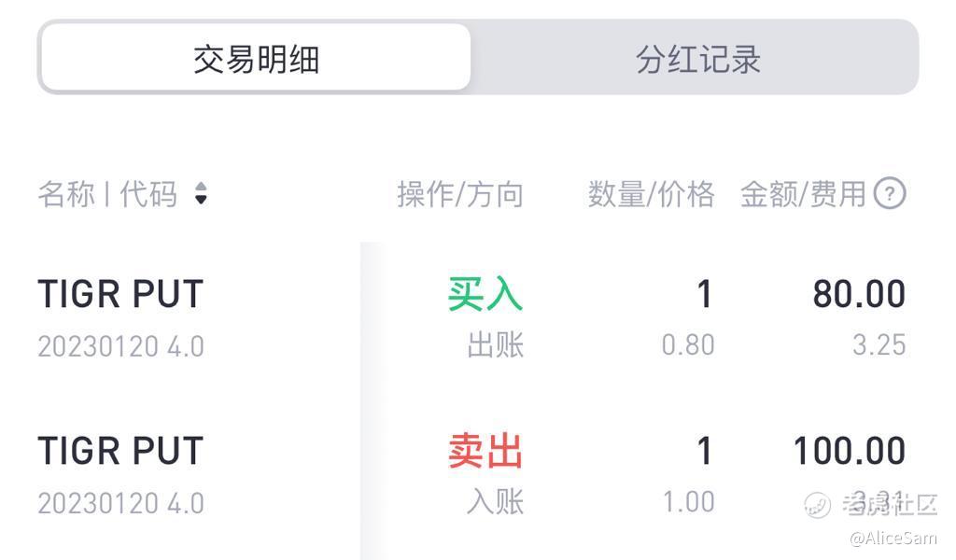This screenshot has height=560, width=956.
Task: Tap the 80.00 amount value
Action: coord(858,295)
